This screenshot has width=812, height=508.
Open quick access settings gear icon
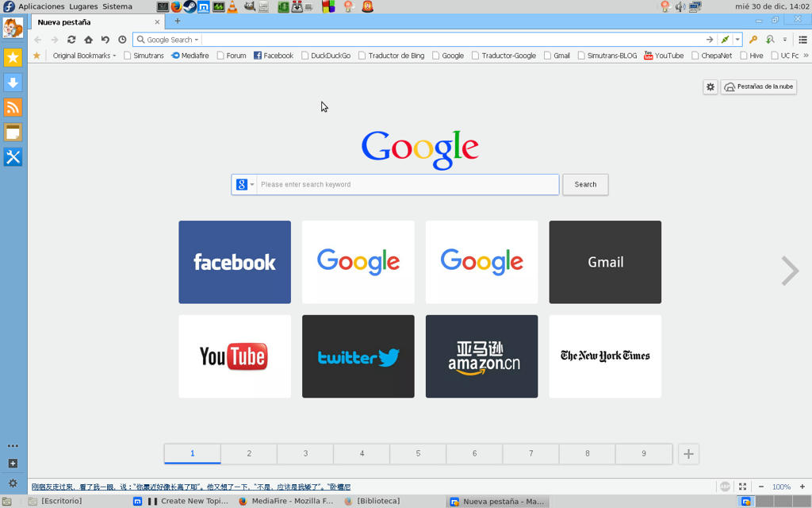710,87
